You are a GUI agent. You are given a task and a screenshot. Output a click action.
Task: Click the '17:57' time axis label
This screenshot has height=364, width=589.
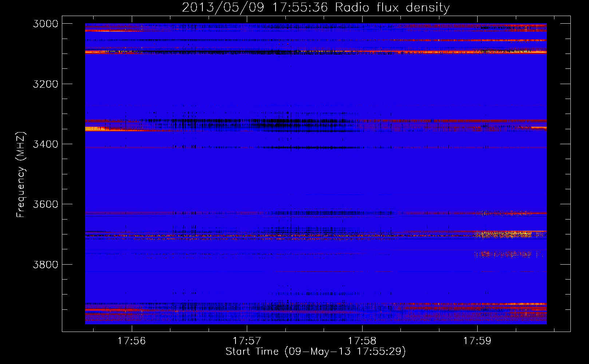(247, 341)
